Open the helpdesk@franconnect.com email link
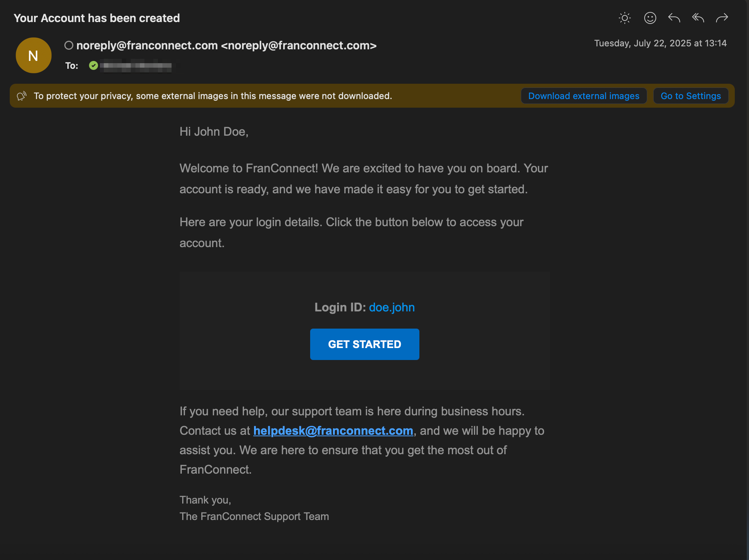 click(x=333, y=431)
